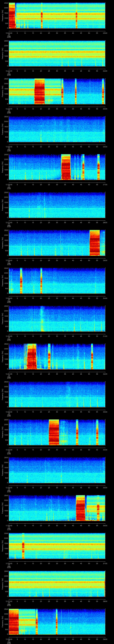Select the large red burst in the 12:33:00 spectrogram
114x644 pixels.
coord(54,432)
